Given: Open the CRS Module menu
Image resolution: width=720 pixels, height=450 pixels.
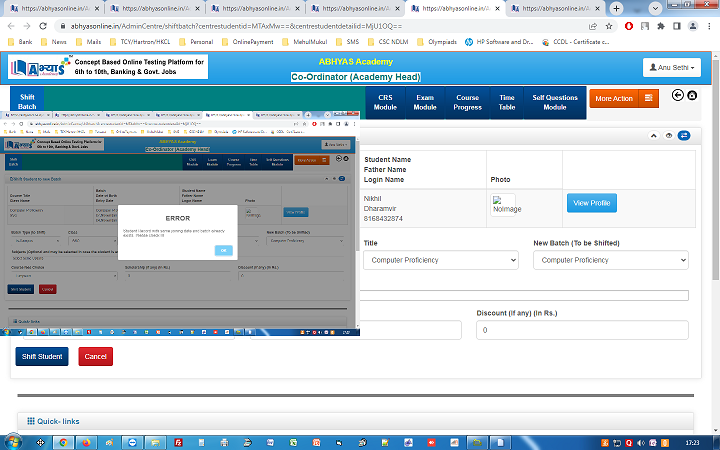Looking at the screenshot, I should coord(385,102).
